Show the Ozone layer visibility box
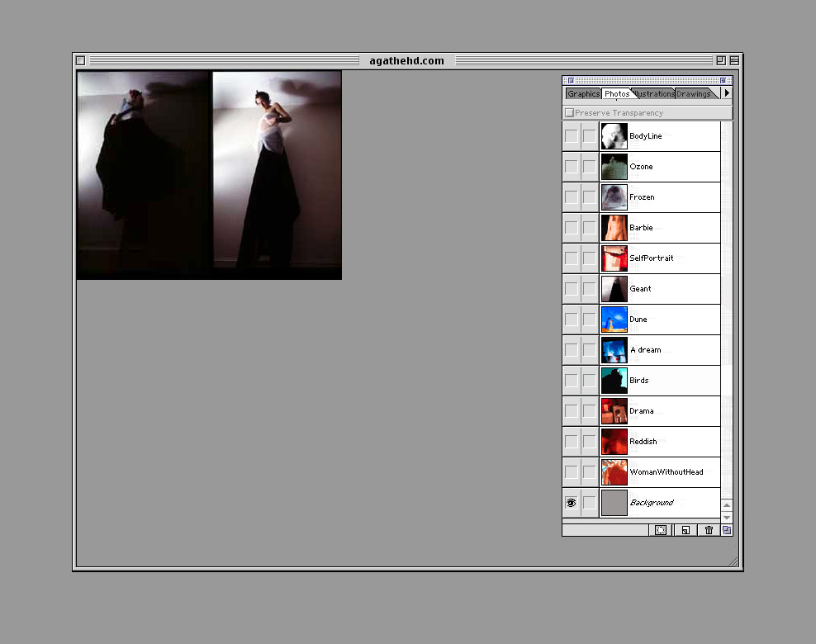 pos(571,167)
